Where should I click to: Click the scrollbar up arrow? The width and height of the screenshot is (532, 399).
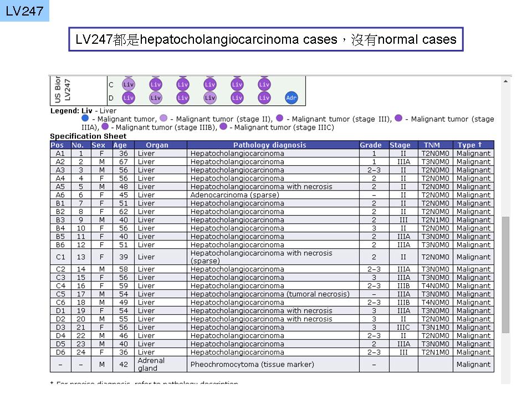505,81
